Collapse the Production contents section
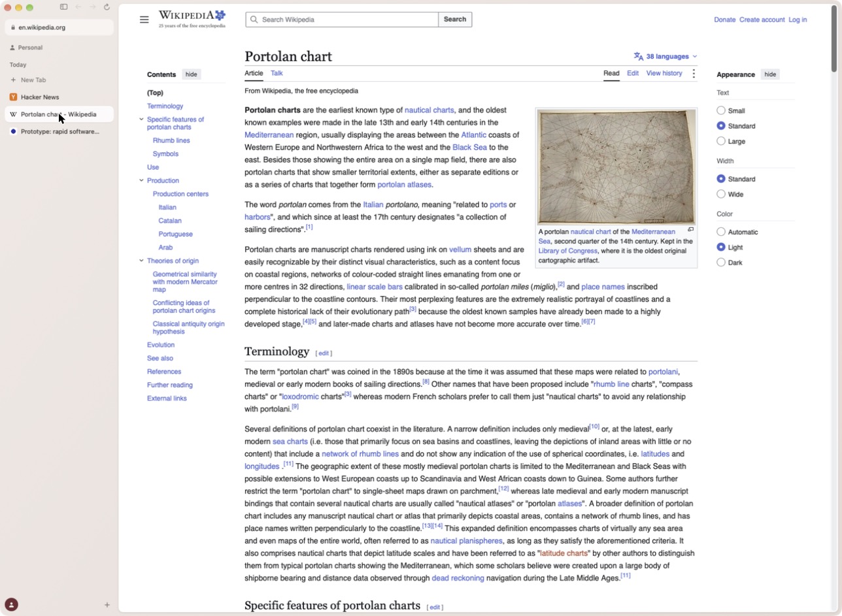Viewport: 842px width, 616px height. (141, 180)
